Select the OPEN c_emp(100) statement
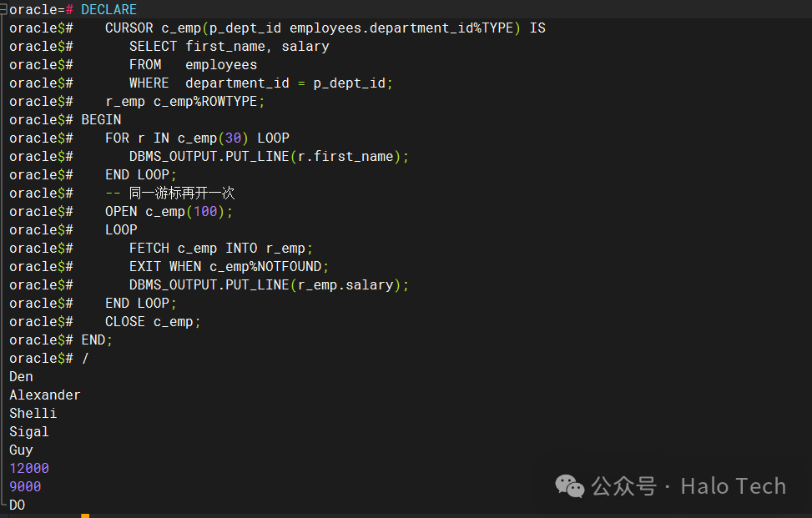 click(169, 212)
